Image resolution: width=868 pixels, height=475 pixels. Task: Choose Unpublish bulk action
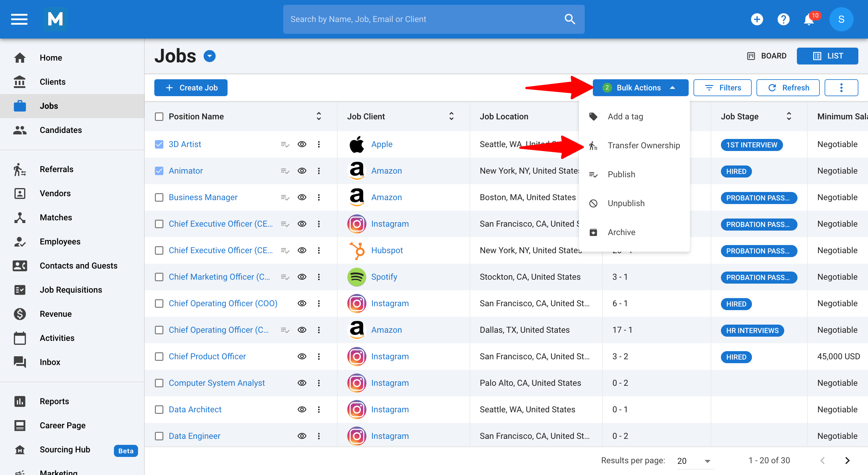tap(634, 203)
